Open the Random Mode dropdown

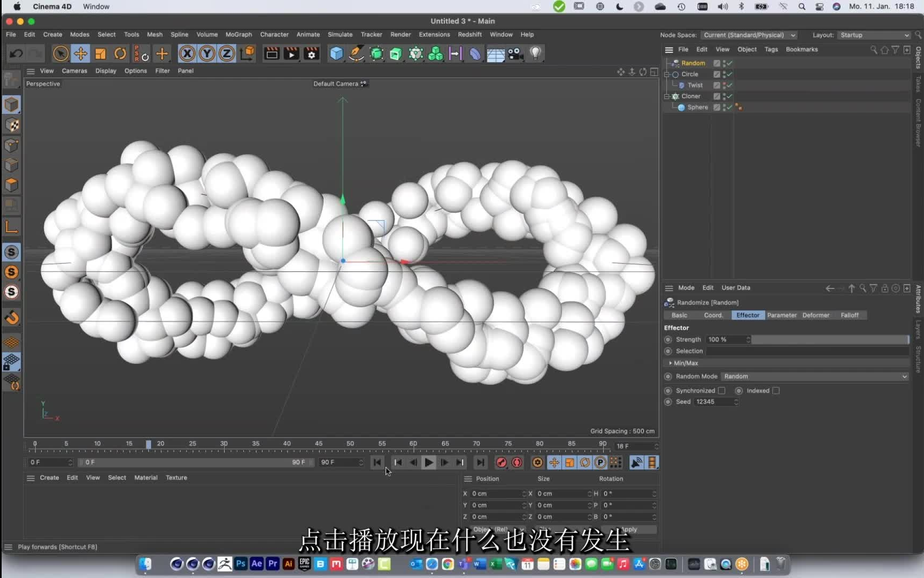[x=815, y=376]
